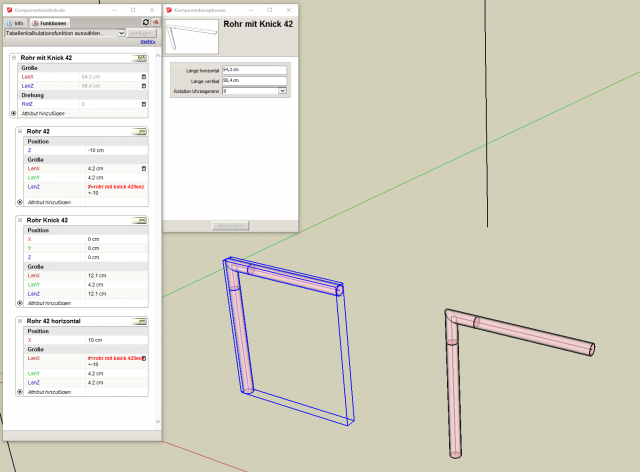This screenshot has height=472, width=640.
Task: Add attribute plus icon under Rohr Knick 42
Action: click(20, 302)
